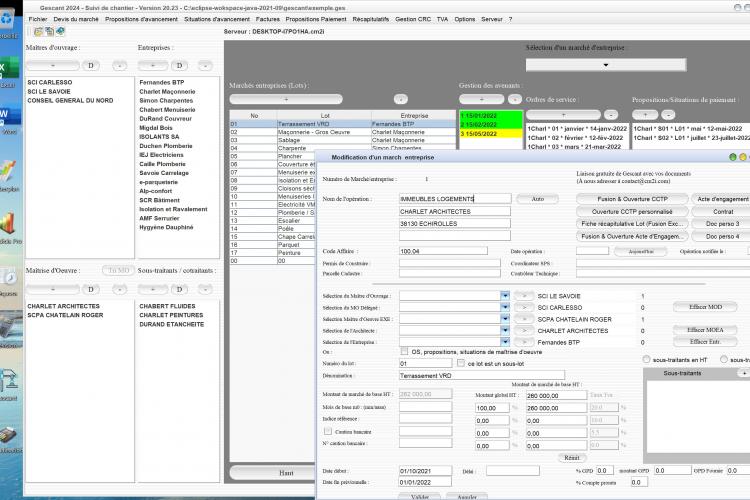This screenshot has height=500, width=750.
Task: Click the Date début field 01/10/2021
Action: [425, 471]
